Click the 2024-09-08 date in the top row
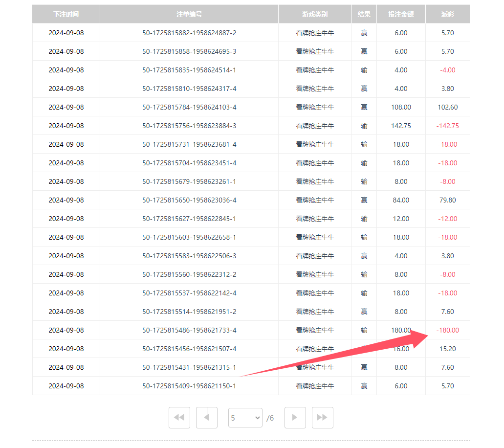 [66, 33]
